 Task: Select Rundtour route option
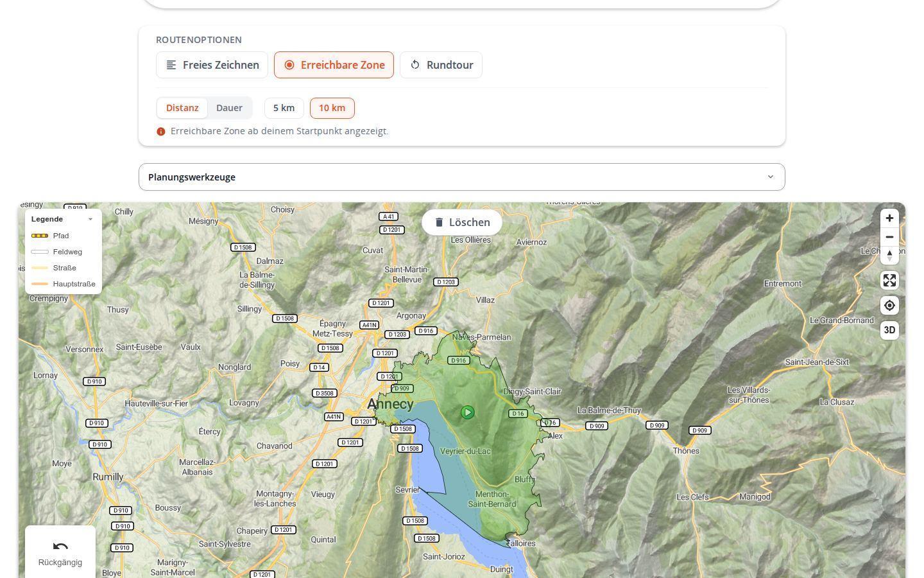tap(441, 65)
